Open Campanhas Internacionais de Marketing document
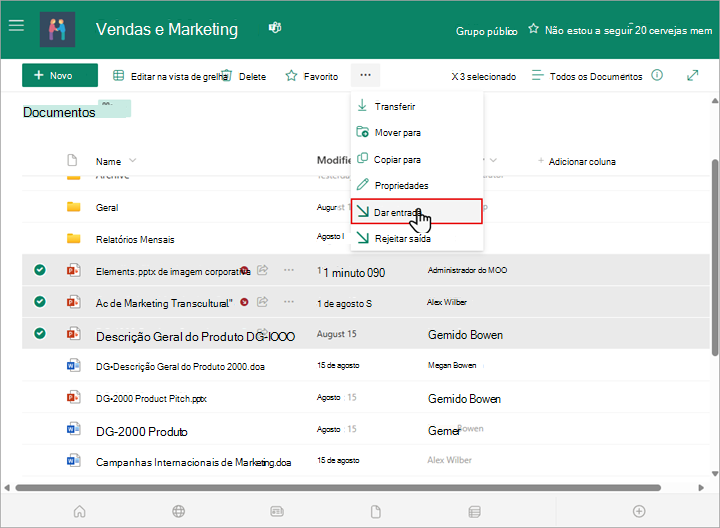Viewport: 720px width, 528px height. [193, 462]
